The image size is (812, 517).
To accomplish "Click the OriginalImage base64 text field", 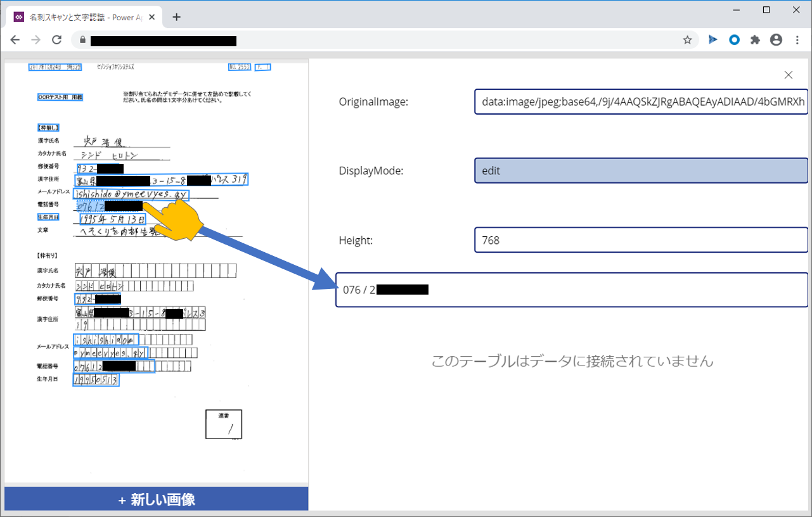I will pos(640,101).
